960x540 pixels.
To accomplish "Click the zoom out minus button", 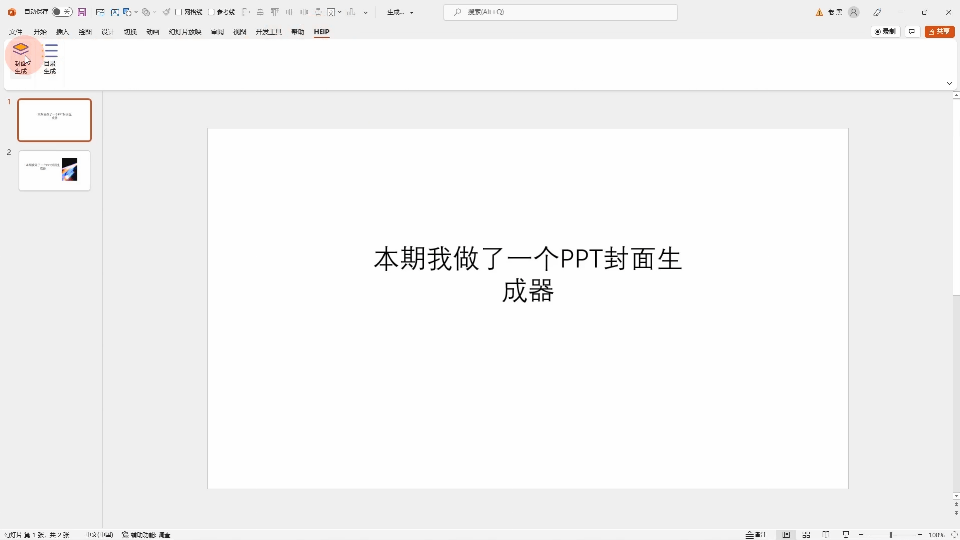I will 861,534.
